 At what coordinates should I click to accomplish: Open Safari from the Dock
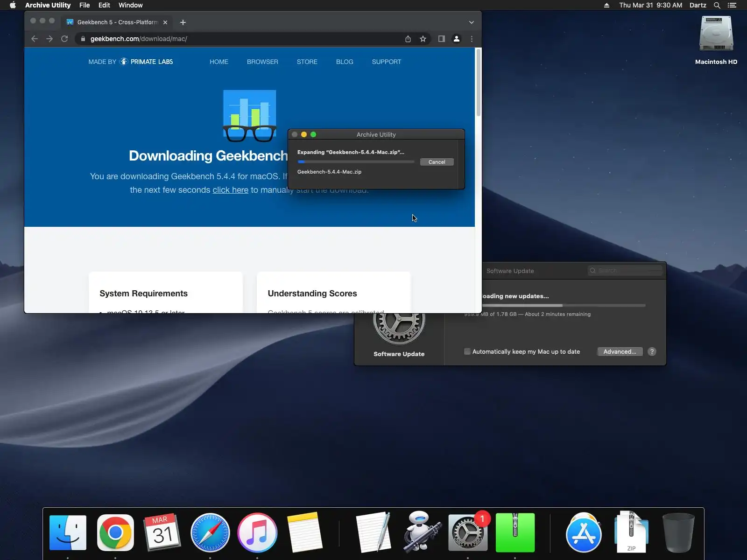[210, 532]
